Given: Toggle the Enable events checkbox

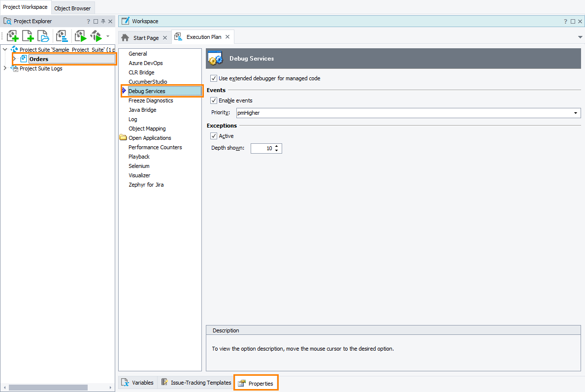Looking at the screenshot, I should [x=214, y=100].
